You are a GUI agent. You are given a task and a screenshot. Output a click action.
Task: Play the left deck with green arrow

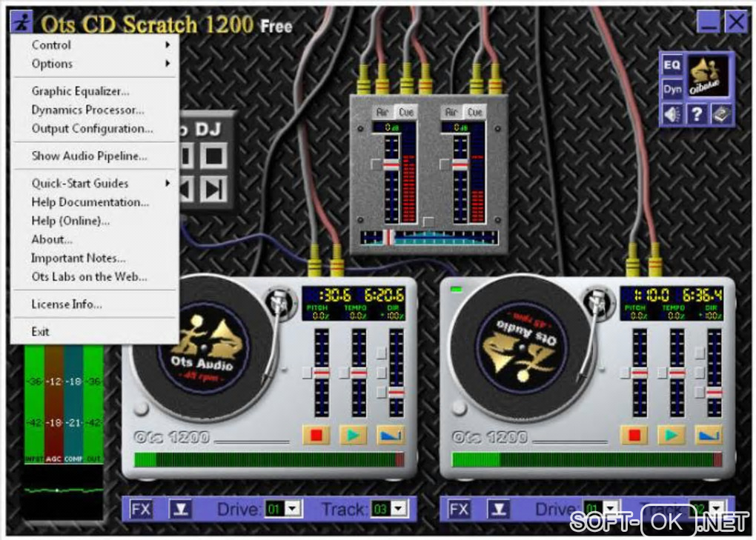(x=353, y=435)
